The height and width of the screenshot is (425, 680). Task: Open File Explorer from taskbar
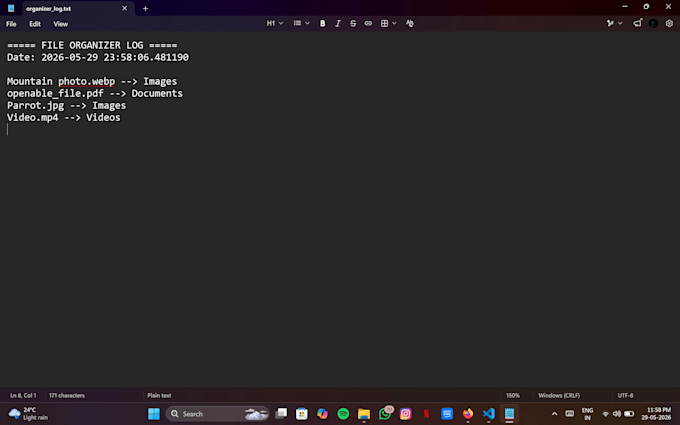tap(364, 414)
